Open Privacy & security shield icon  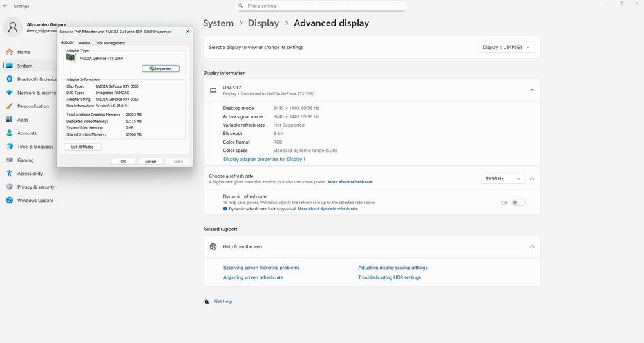10,187
